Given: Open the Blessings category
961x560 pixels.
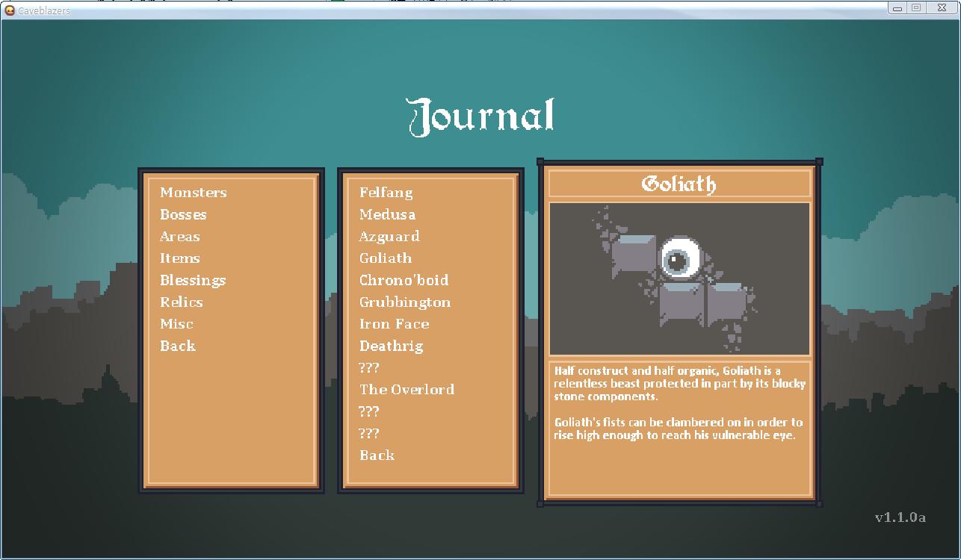Looking at the screenshot, I should 192,281.
